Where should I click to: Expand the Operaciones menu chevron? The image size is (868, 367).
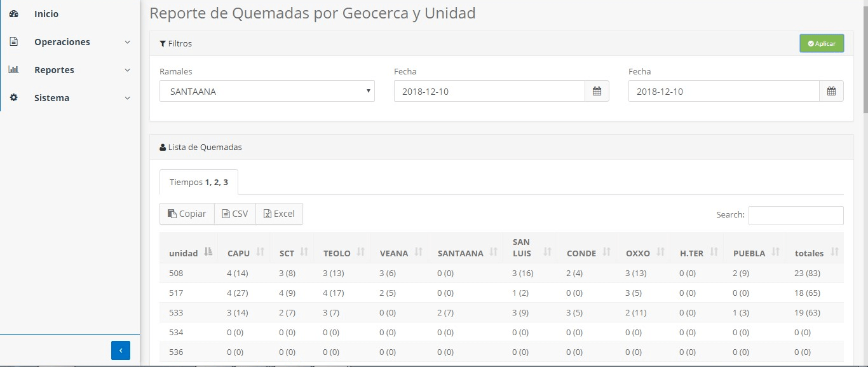(x=127, y=42)
